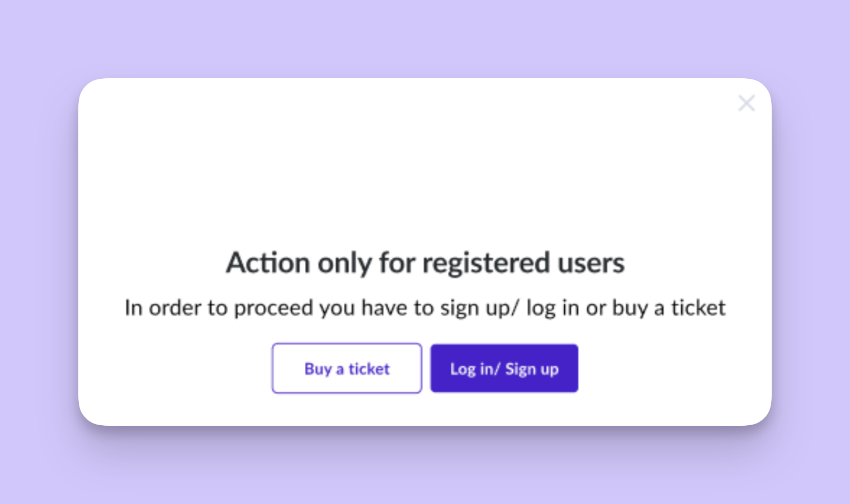Viewport: 850px width, 504px height.
Task: Exit the modal using the cross icon
Action: tap(747, 103)
